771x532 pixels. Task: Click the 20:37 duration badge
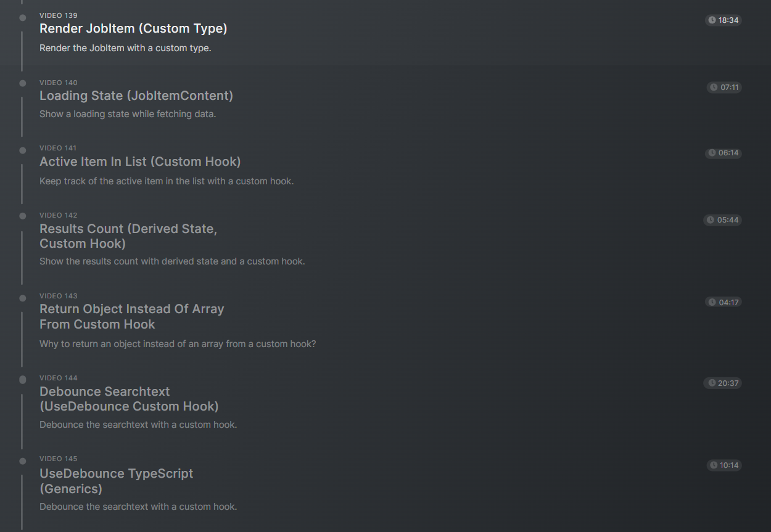[722, 383]
